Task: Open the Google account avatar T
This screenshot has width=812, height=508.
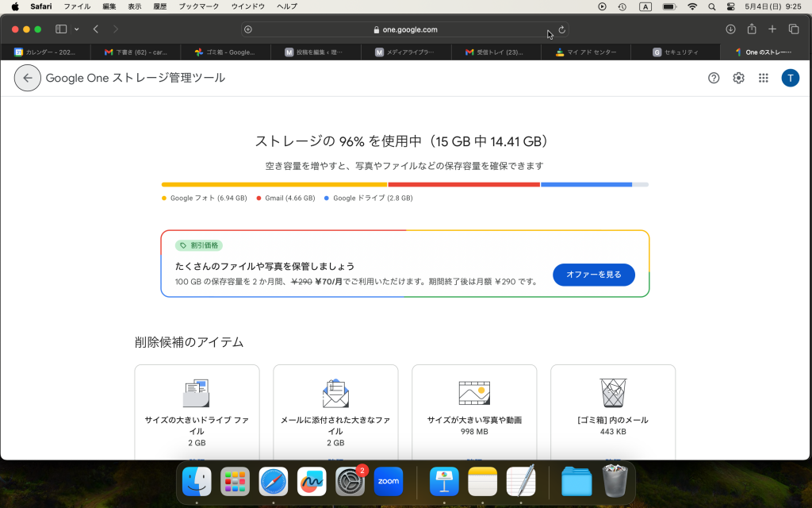Action: [x=791, y=78]
